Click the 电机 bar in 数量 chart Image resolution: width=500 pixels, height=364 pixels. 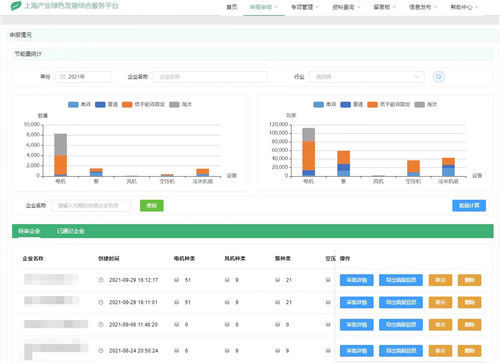[60, 155]
